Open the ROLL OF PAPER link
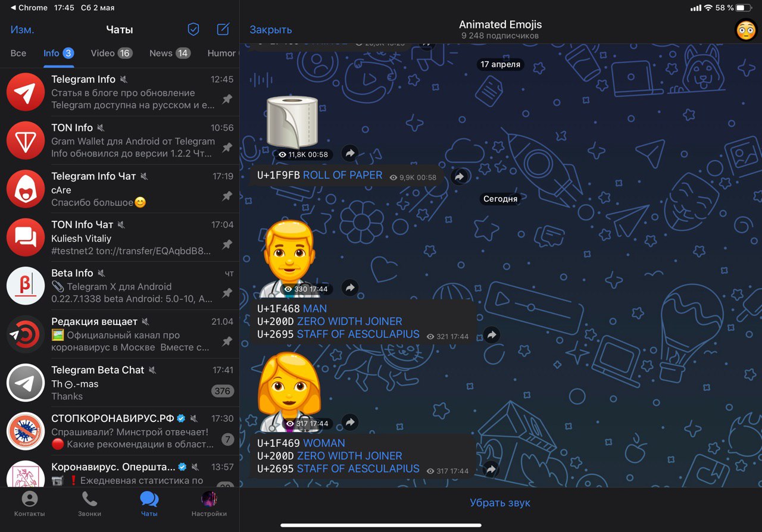 [343, 175]
